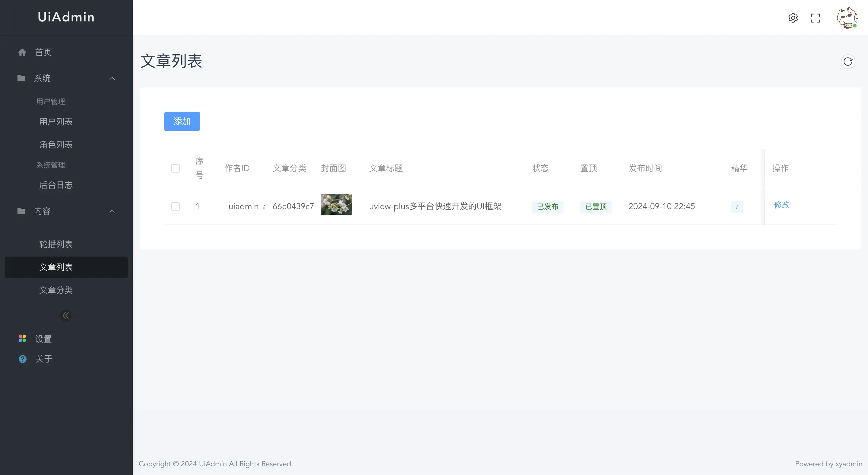
Task: Open 用户列表 in the sidebar
Action: tap(56, 122)
